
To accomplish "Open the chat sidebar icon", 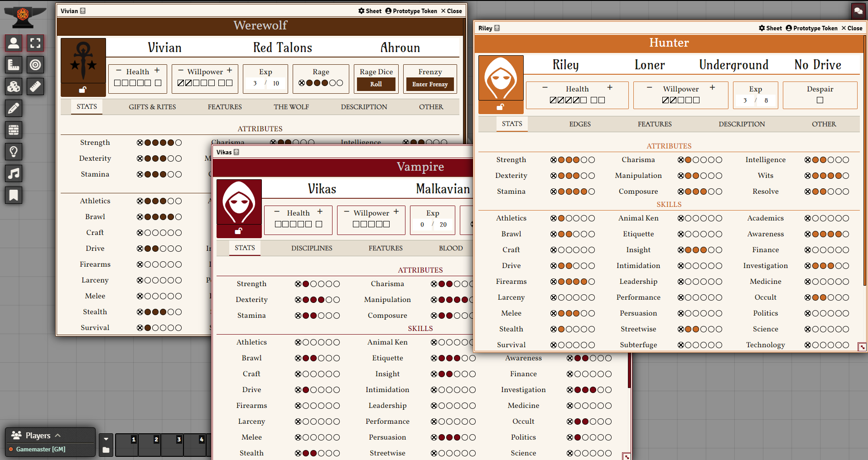I will coord(858,11).
